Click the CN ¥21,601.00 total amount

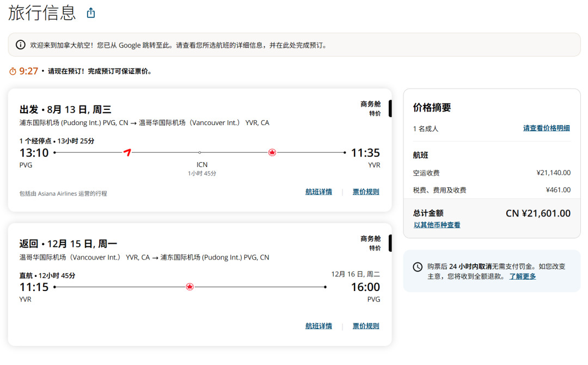538,213
